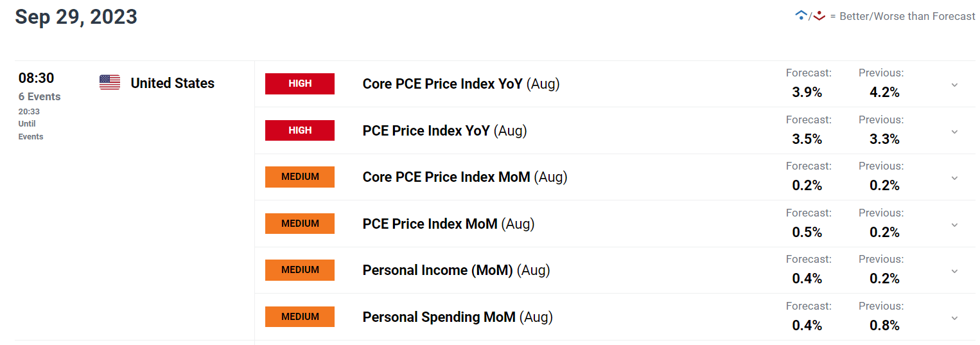Click the United States flag icon

(110, 82)
